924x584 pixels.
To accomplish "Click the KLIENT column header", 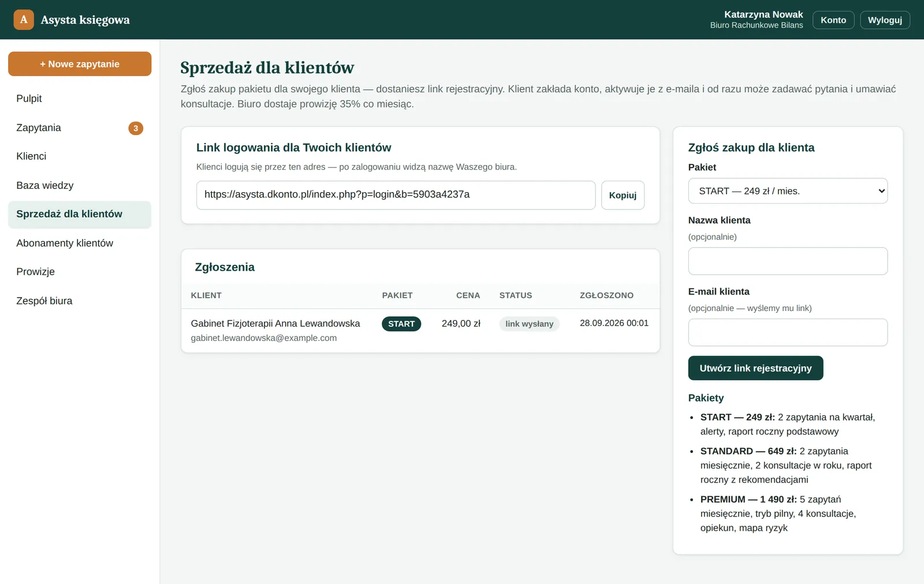I will pyautogui.click(x=206, y=295).
